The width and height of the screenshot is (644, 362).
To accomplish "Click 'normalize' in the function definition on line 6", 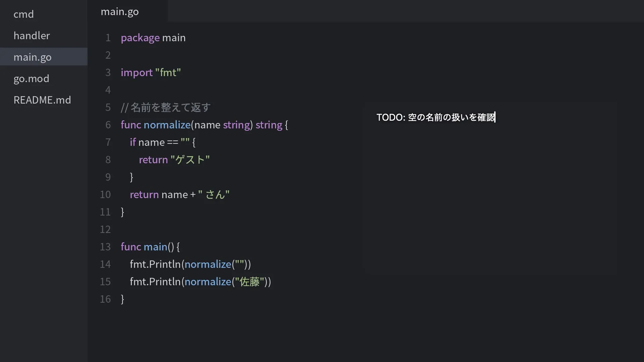I will click(x=167, y=125).
